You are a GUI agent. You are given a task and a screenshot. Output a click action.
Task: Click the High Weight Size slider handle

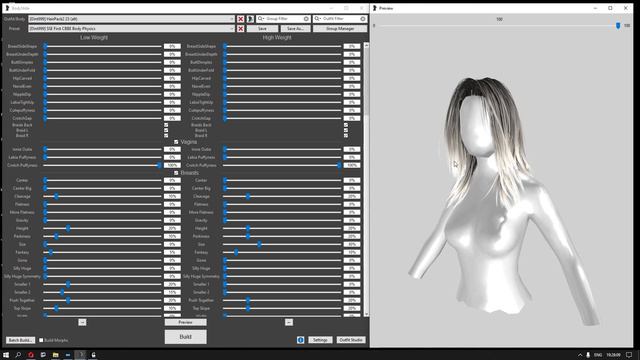pyautogui.click(x=259, y=244)
